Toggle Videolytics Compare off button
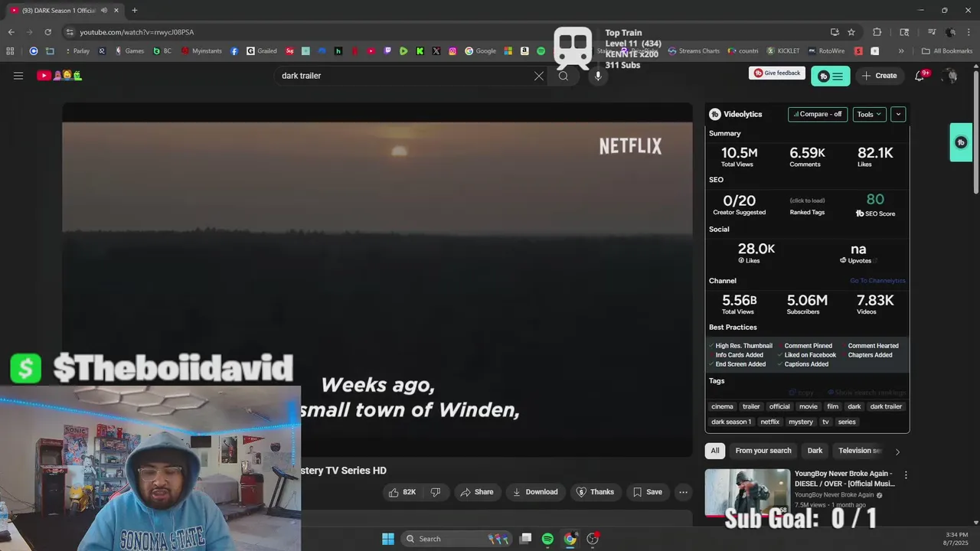The width and height of the screenshot is (980, 551). [x=818, y=114]
